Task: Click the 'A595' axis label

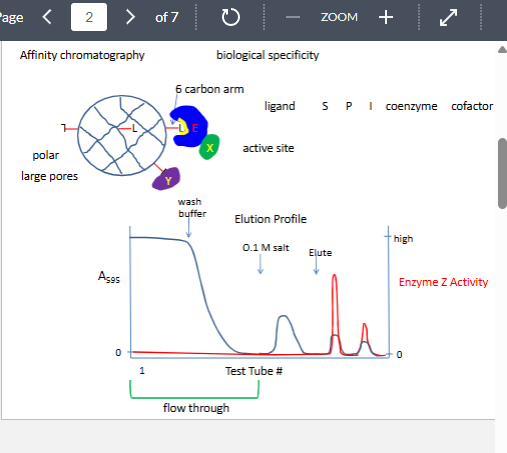Action: click(x=109, y=277)
